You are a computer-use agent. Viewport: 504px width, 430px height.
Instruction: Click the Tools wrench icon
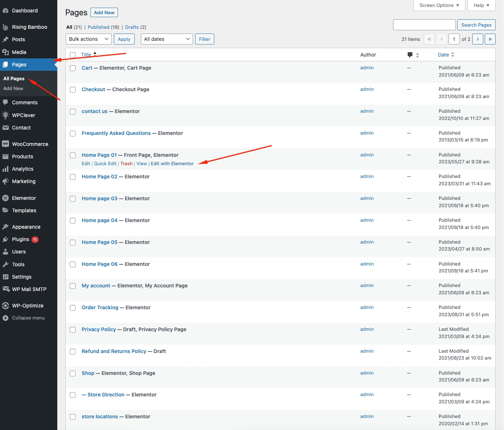point(5,264)
